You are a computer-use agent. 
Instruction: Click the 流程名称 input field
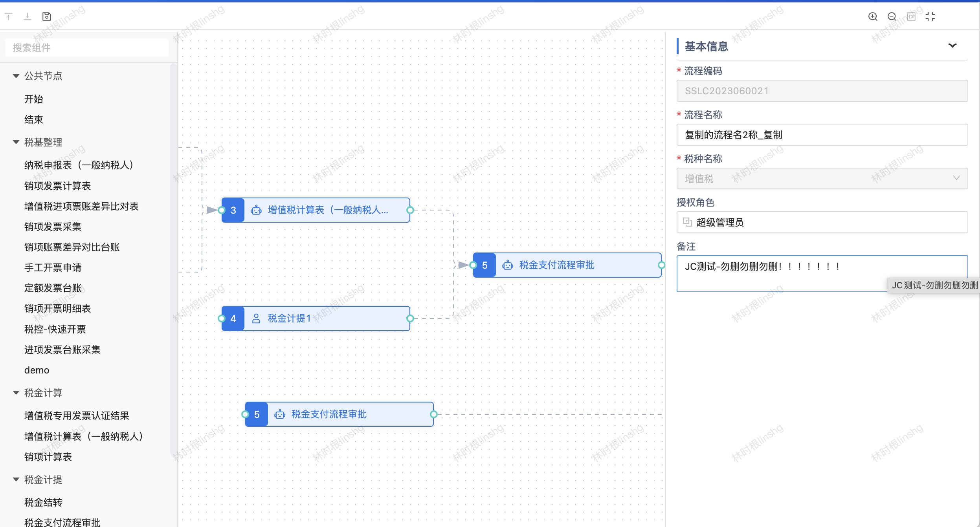click(822, 135)
